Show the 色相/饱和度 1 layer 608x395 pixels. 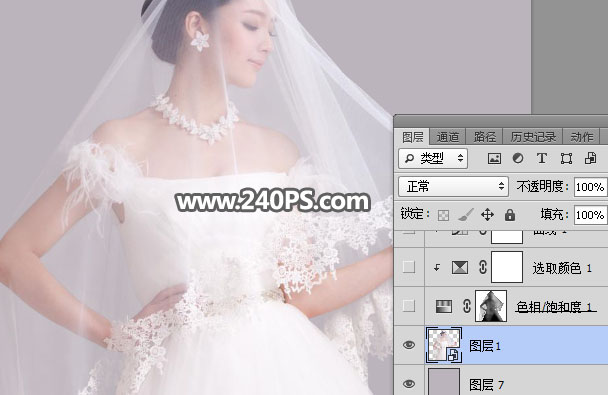(x=409, y=306)
